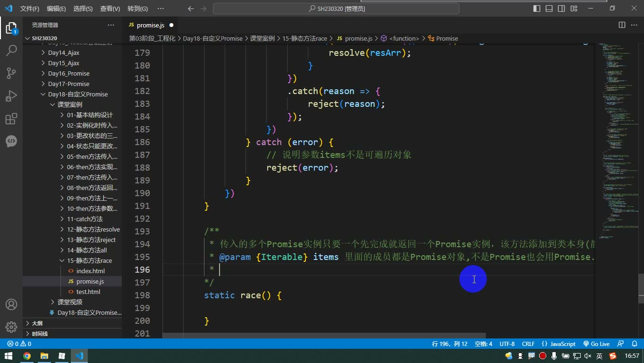The height and width of the screenshot is (363, 644).
Task: Open the 选择(S) menu
Action: [x=83, y=9]
